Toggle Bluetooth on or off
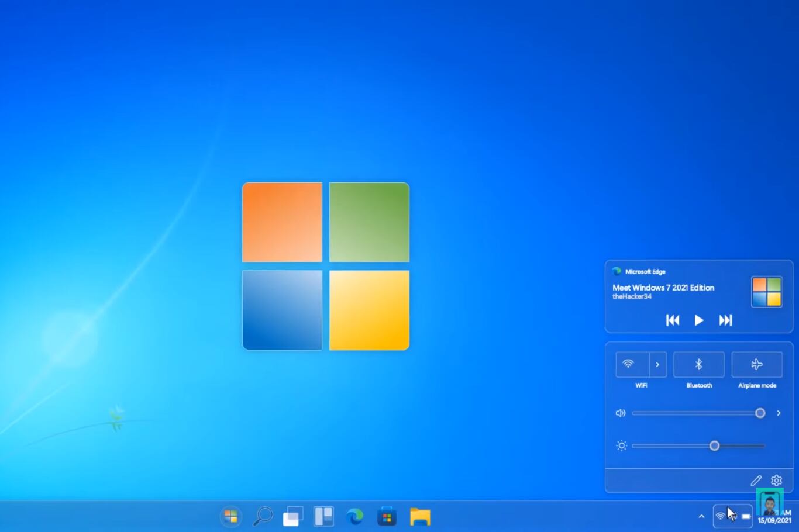Screen dimensions: 799x532 (698, 365)
